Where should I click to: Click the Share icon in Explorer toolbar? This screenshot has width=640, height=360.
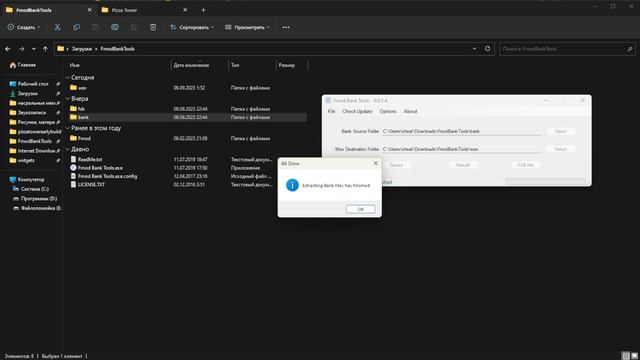(x=134, y=27)
